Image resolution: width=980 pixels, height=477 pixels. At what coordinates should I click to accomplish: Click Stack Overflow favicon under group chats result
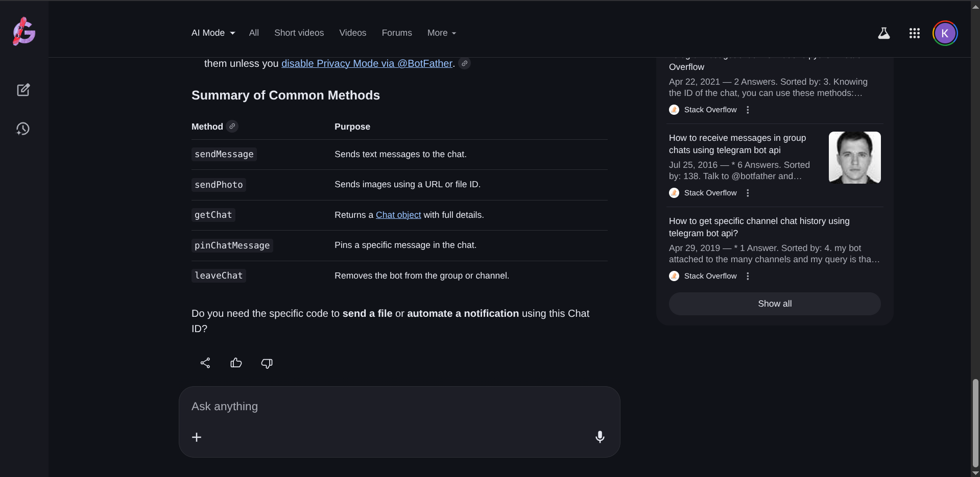click(674, 193)
